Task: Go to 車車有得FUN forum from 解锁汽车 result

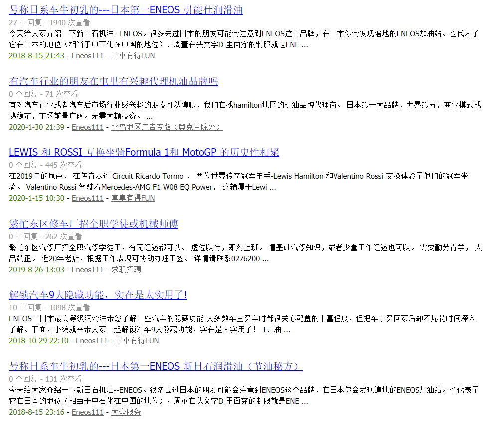Action: [137, 341]
